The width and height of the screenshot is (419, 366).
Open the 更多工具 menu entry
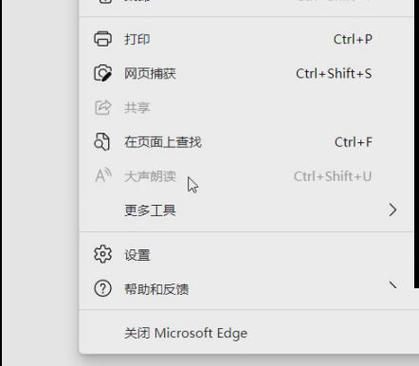(246, 210)
